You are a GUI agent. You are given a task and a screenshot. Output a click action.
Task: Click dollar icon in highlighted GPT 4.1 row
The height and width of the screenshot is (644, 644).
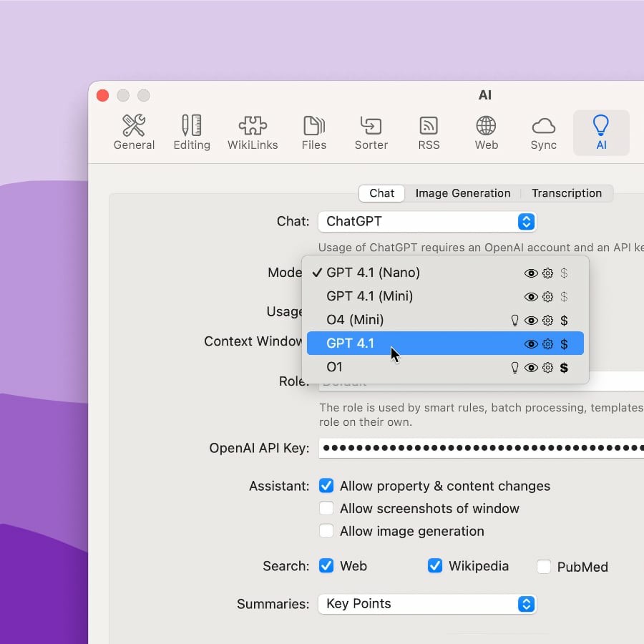coord(564,343)
